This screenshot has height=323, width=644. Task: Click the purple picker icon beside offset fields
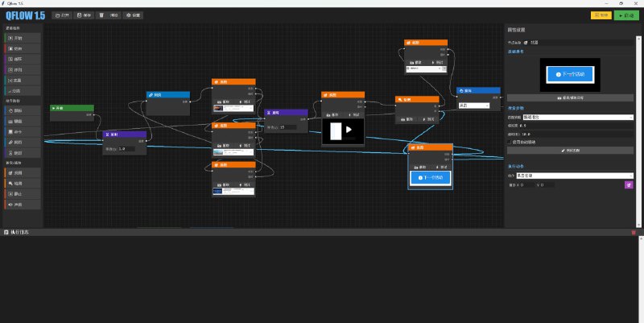pyautogui.click(x=629, y=184)
